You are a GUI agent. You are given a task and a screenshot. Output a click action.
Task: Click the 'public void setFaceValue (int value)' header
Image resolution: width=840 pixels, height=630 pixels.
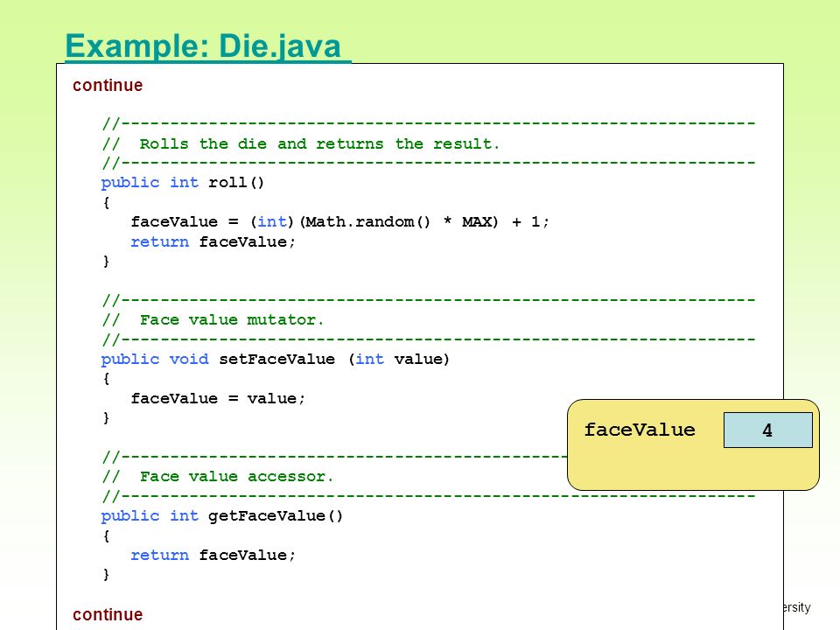pos(276,359)
